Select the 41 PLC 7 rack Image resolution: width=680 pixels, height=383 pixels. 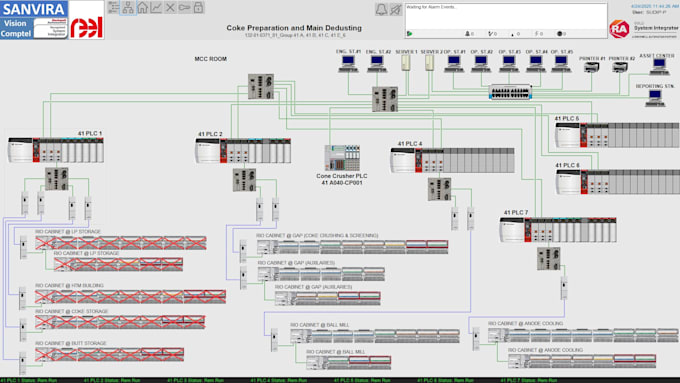[558, 229]
